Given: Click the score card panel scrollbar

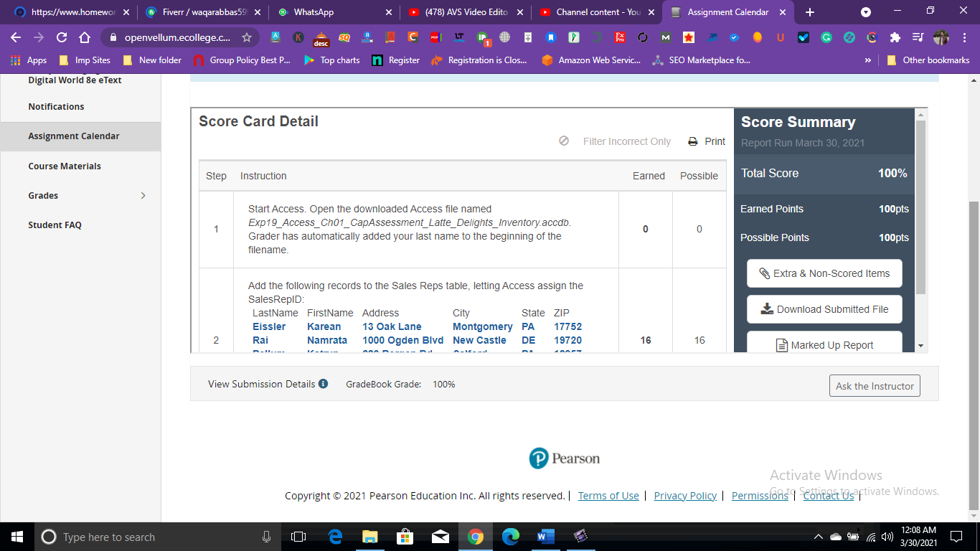Looking at the screenshot, I should coord(921,207).
